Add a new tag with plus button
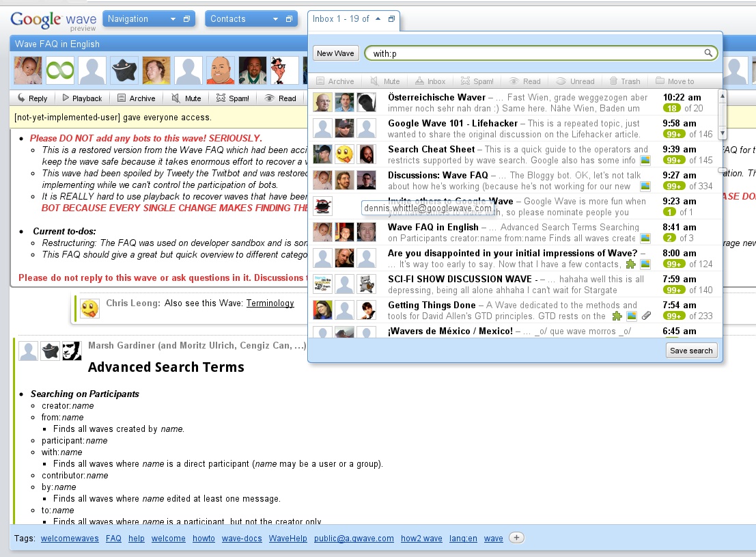Image resolution: width=756 pixels, height=557 pixels. click(x=516, y=538)
